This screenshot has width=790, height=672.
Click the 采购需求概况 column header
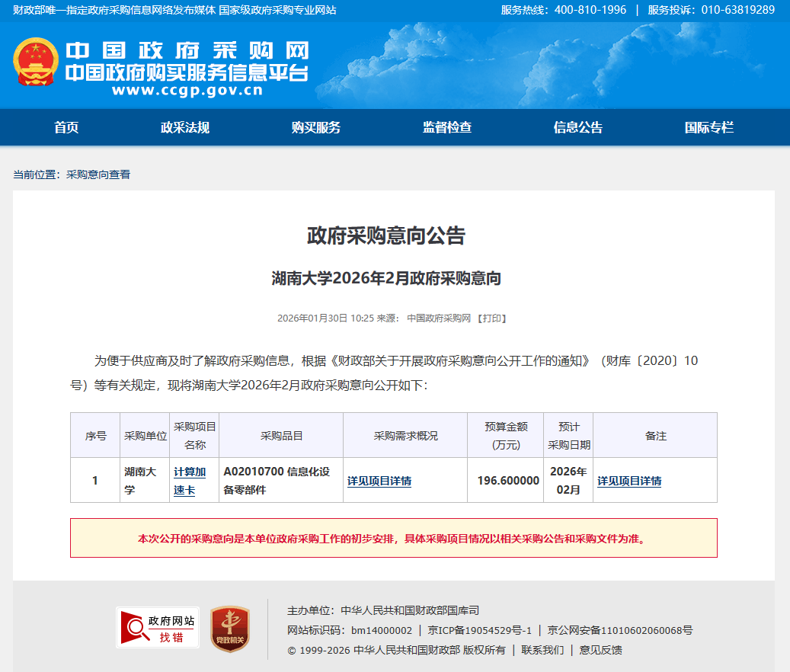(405, 436)
